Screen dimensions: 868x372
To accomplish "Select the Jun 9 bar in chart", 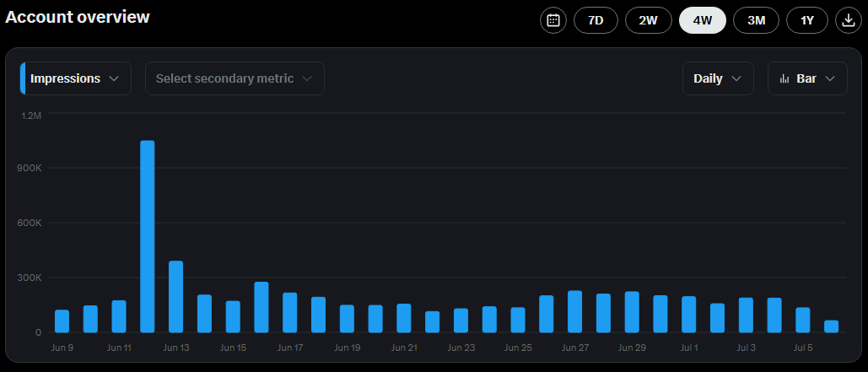I will (x=62, y=321).
